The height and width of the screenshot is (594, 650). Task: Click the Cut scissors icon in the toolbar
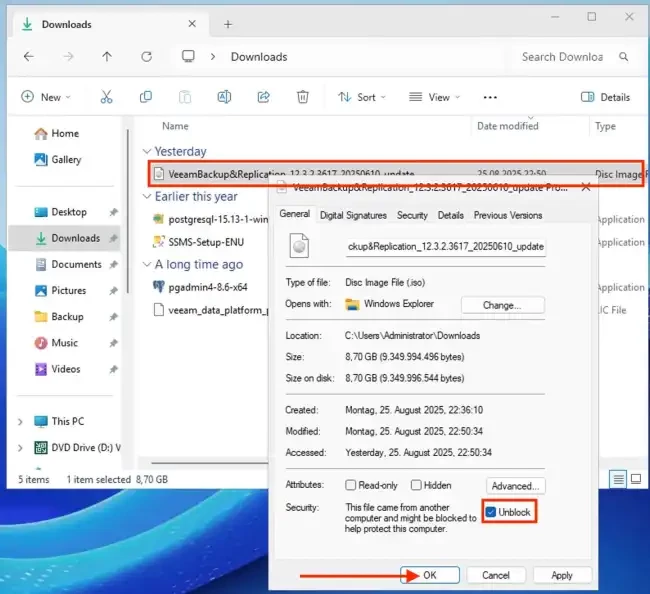click(x=107, y=97)
